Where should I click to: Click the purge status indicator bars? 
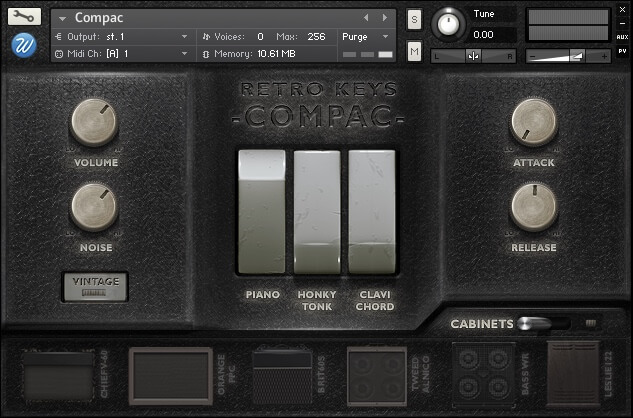[367, 54]
